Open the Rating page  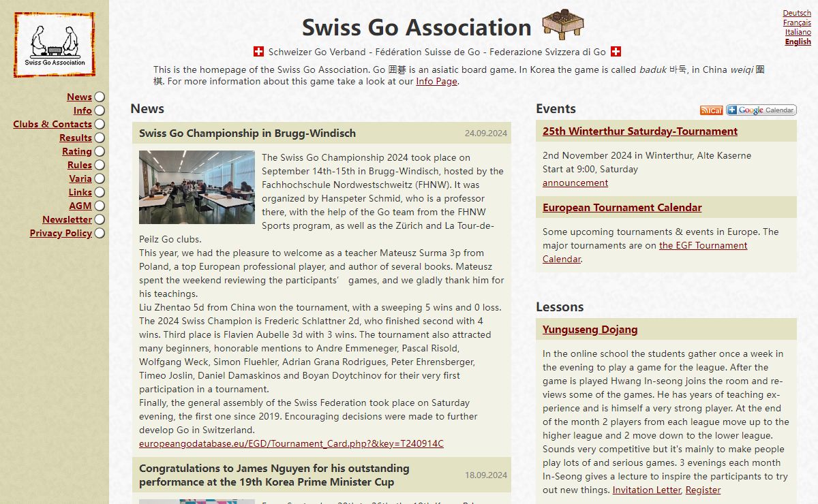coord(77,151)
